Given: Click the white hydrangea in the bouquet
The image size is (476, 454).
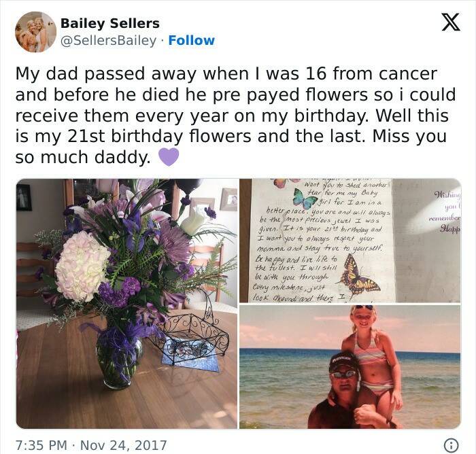Looking at the screenshot, I should pyautogui.click(x=81, y=266).
